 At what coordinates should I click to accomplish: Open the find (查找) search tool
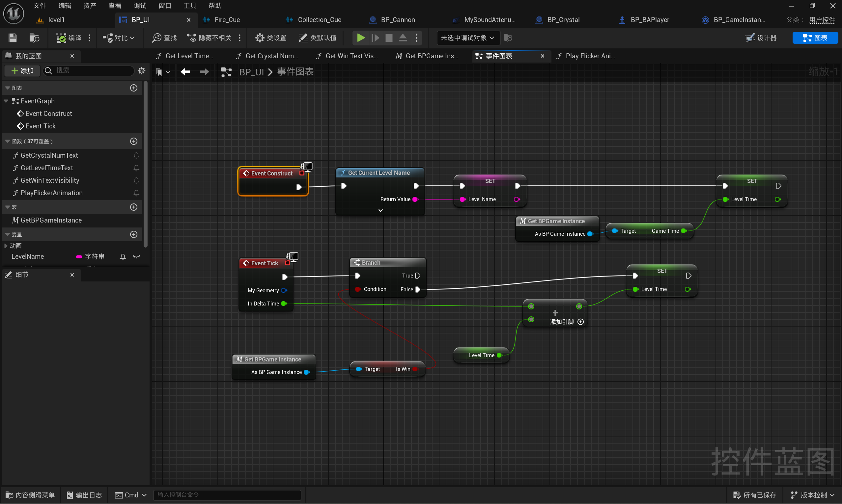[x=164, y=38]
